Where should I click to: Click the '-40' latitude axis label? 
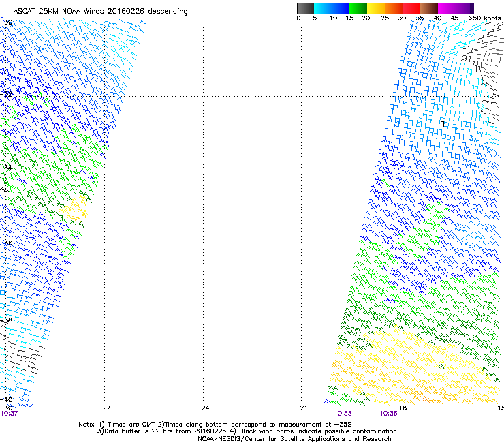pyautogui.click(x=6, y=399)
